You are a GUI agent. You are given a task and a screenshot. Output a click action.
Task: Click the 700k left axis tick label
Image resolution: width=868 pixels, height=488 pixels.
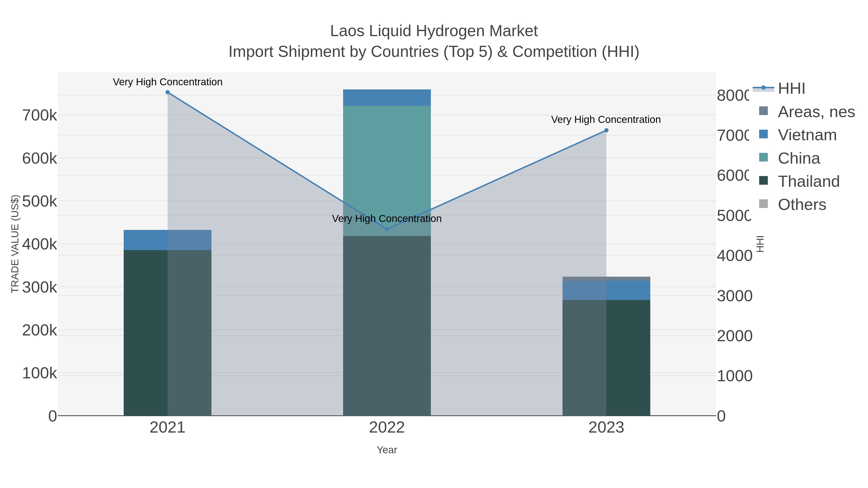coord(40,115)
